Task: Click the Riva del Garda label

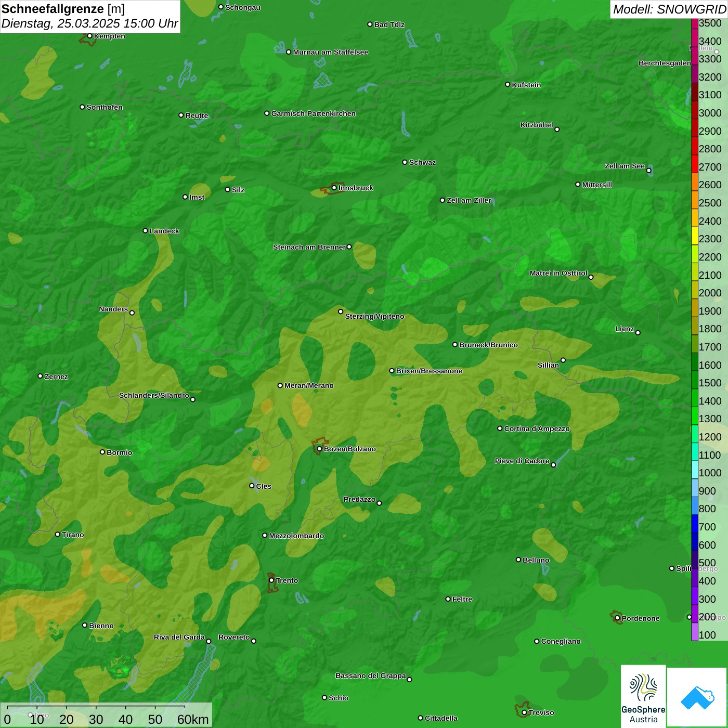Action: (179, 637)
